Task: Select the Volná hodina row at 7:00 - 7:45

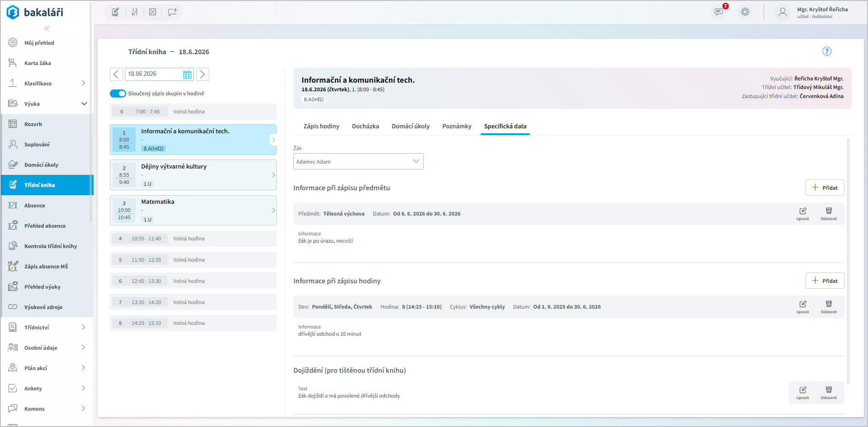Action: 193,112
